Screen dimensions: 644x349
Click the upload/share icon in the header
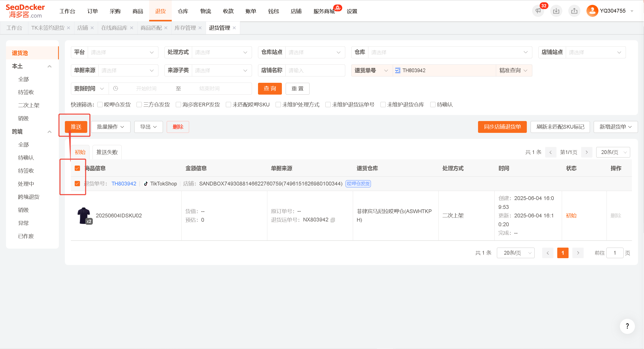click(x=574, y=11)
